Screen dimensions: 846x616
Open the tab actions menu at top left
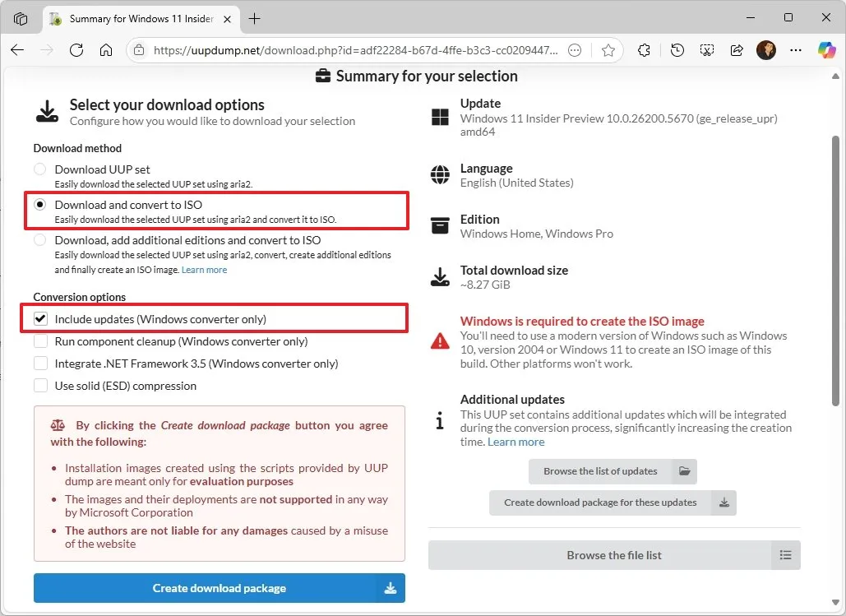tap(21, 17)
